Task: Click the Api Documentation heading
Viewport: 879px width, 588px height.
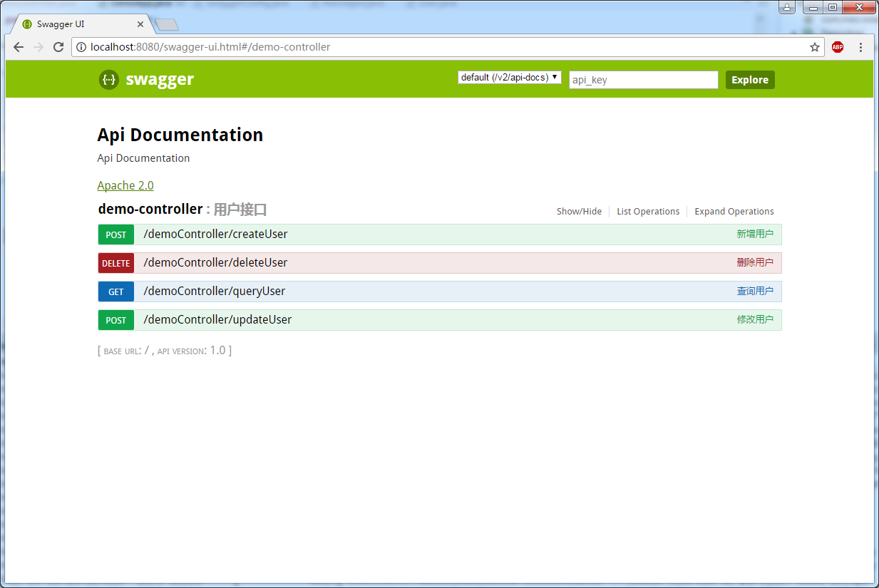Action: click(x=180, y=135)
